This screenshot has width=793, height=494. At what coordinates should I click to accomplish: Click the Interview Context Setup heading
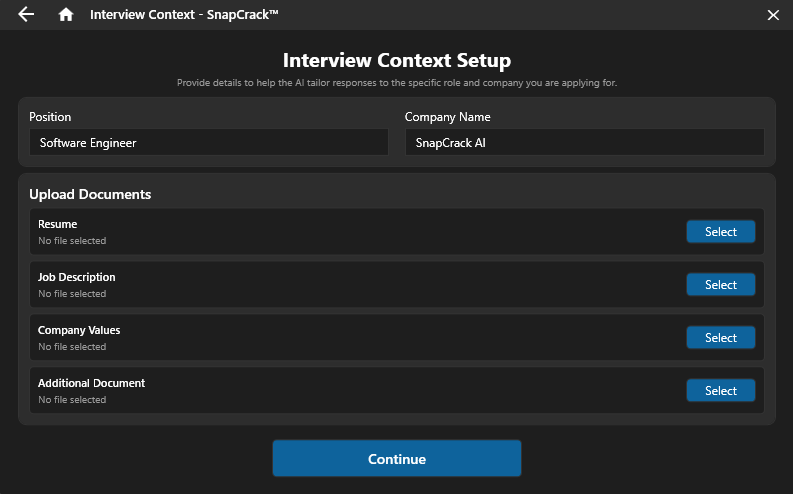397,61
